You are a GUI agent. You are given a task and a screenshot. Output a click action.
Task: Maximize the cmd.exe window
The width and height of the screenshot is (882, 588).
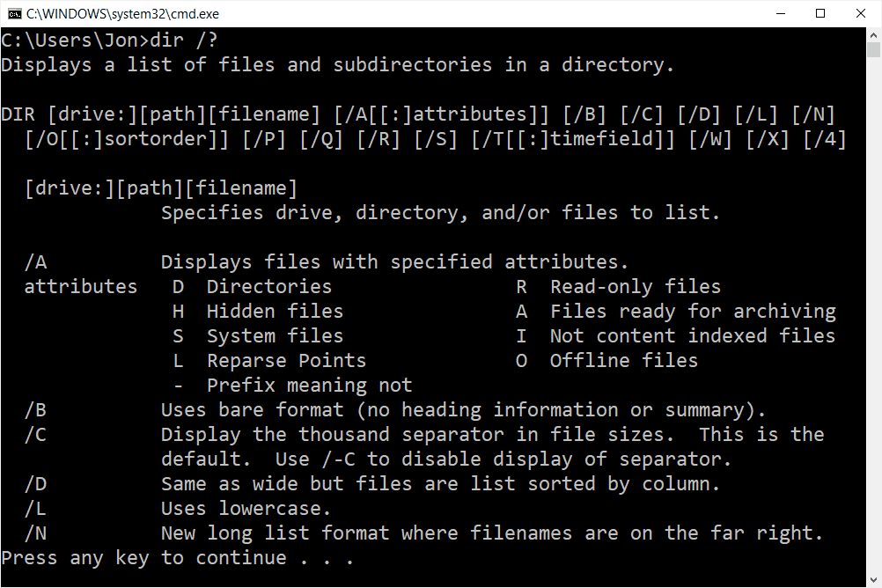pos(820,13)
